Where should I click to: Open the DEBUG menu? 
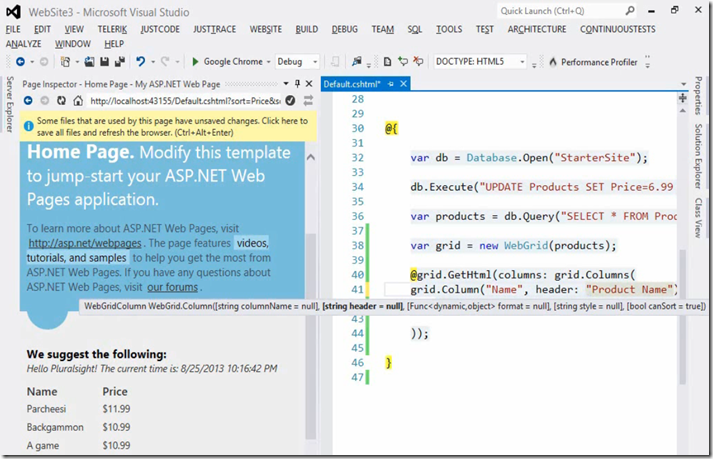click(344, 30)
